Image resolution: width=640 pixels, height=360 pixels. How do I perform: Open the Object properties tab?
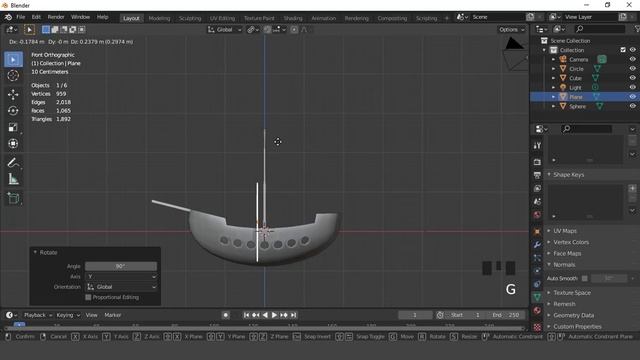(x=537, y=231)
